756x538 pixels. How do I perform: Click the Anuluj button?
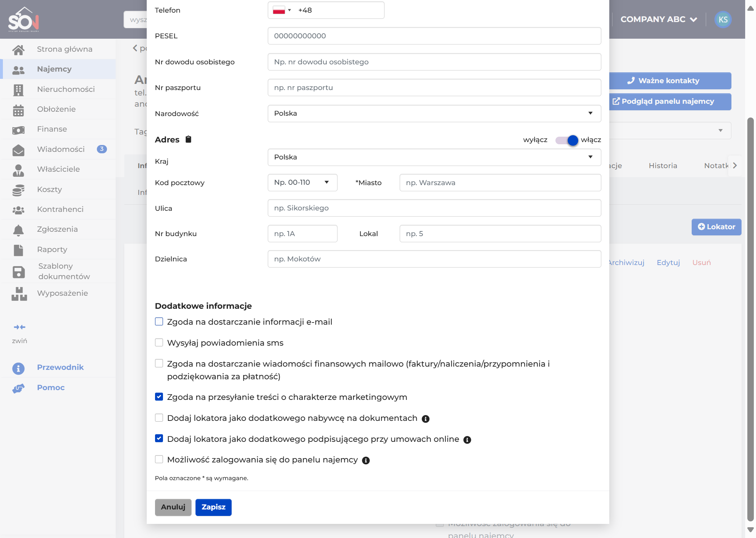pyautogui.click(x=173, y=508)
